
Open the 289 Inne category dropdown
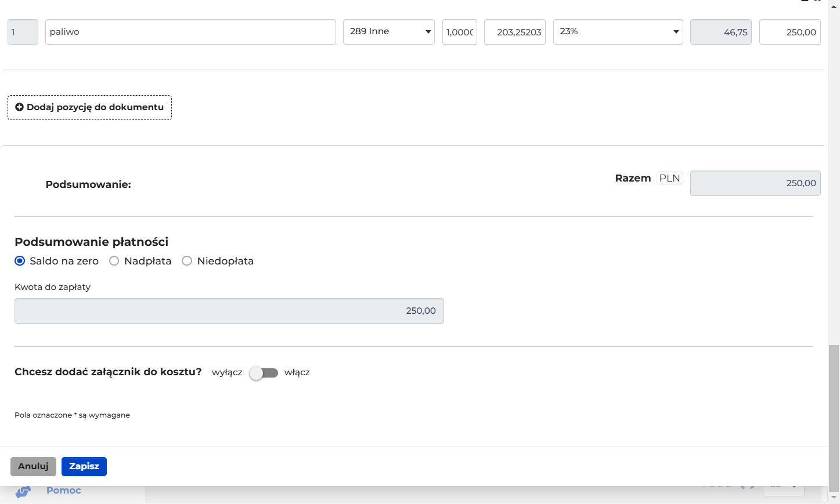click(x=389, y=32)
